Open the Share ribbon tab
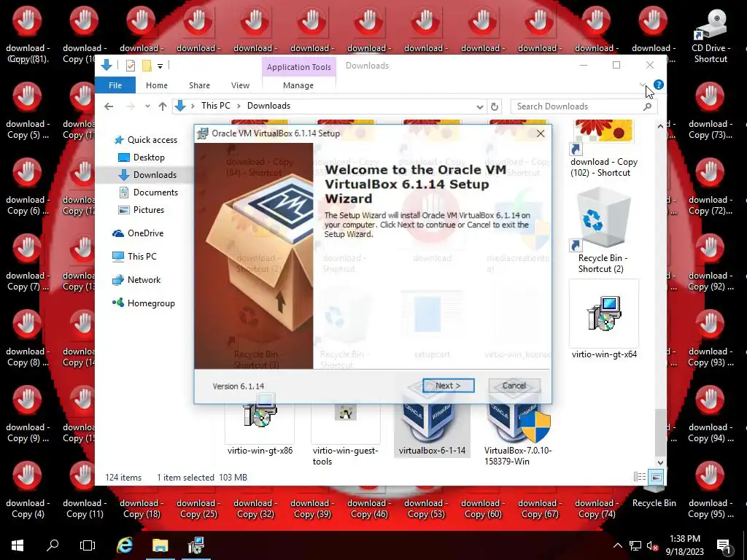Screen dimensions: 747x560 pos(199,85)
